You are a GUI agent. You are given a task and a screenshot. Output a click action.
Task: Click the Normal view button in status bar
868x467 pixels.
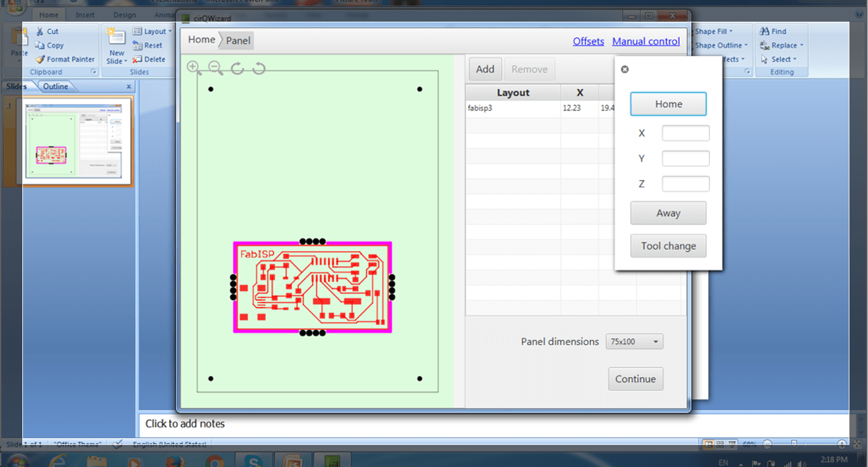point(707,444)
